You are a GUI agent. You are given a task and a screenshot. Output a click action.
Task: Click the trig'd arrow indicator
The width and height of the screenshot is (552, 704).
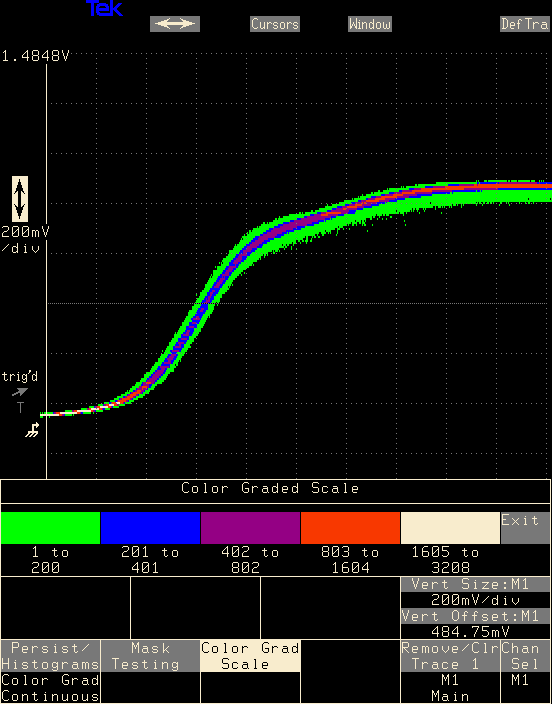pyautogui.click(x=20, y=392)
